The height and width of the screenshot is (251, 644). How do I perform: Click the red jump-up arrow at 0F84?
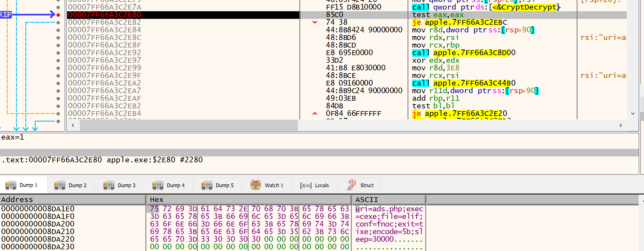(x=315, y=114)
